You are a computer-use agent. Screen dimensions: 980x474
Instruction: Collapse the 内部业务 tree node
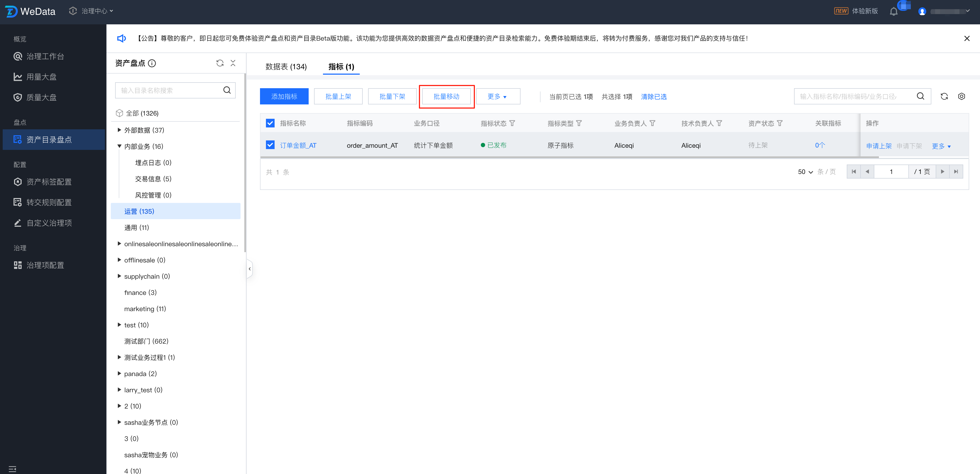(119, 146)
